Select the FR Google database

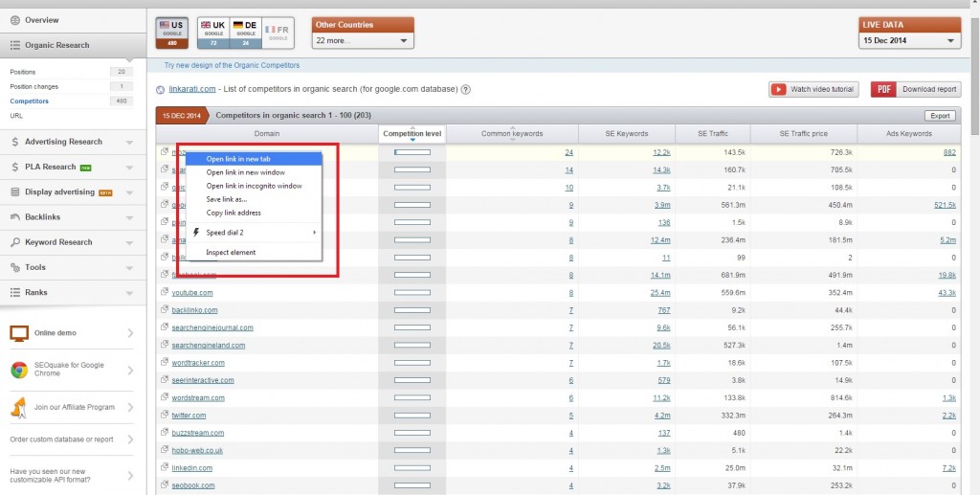coord(278,34)
